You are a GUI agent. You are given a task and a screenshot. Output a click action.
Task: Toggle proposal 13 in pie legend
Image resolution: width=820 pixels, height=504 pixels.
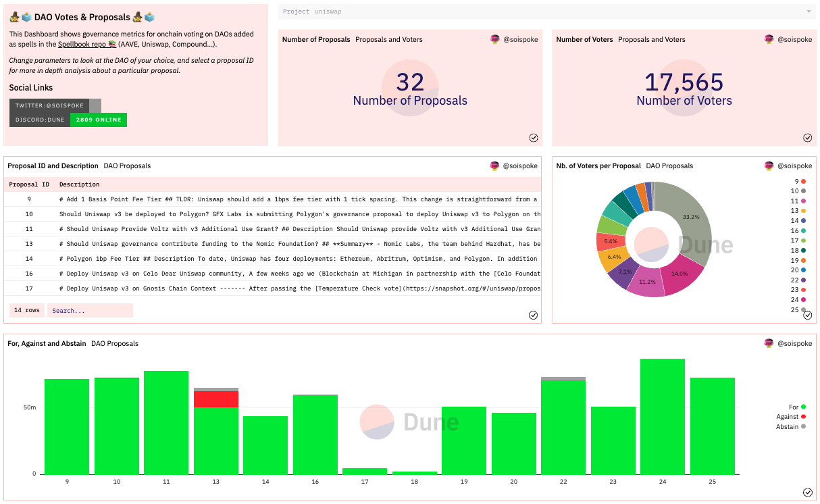point(798,211)
